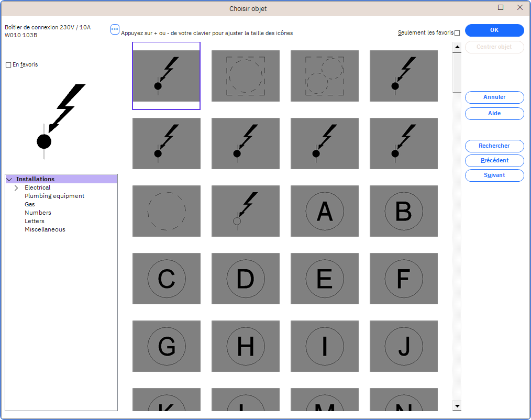Select the letter B circle symbol
This screenshot has width=531, height=420.
(403, 211)
